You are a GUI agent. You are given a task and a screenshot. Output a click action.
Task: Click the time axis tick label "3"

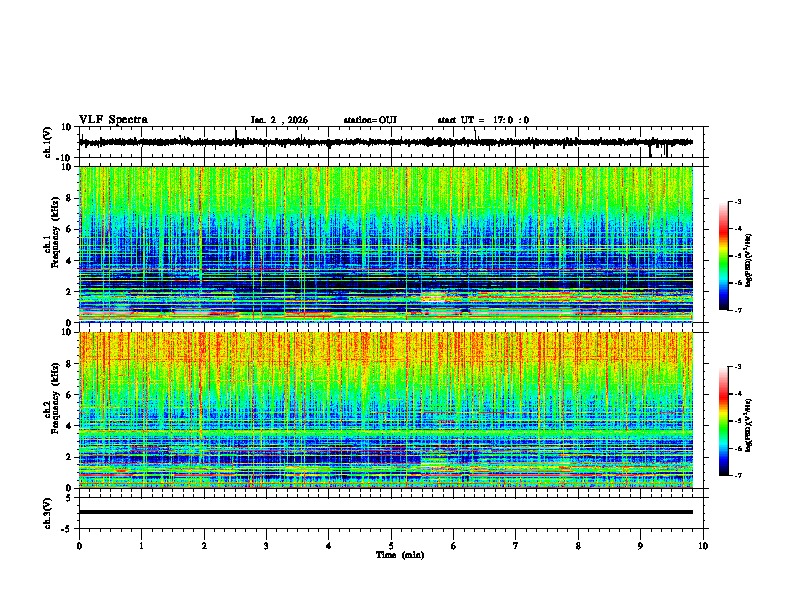(266, 546)
